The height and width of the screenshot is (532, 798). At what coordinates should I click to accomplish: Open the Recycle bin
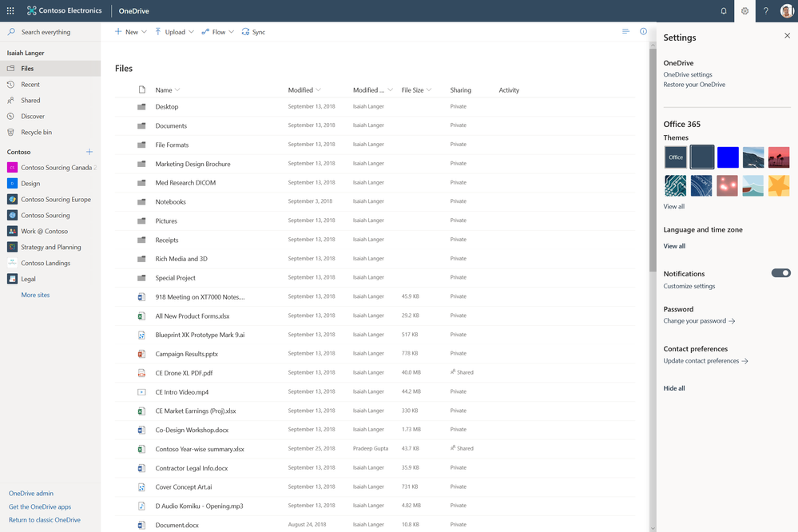point(50,132)
